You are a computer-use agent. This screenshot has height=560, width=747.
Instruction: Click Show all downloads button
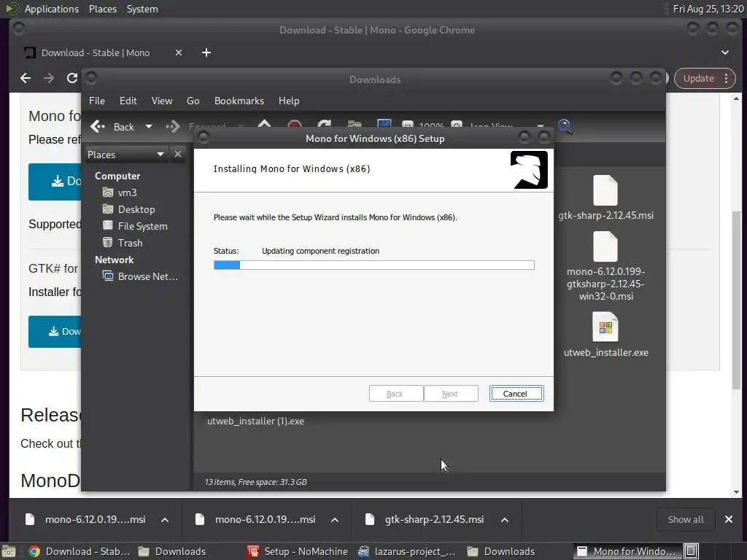tap(686, 519)
